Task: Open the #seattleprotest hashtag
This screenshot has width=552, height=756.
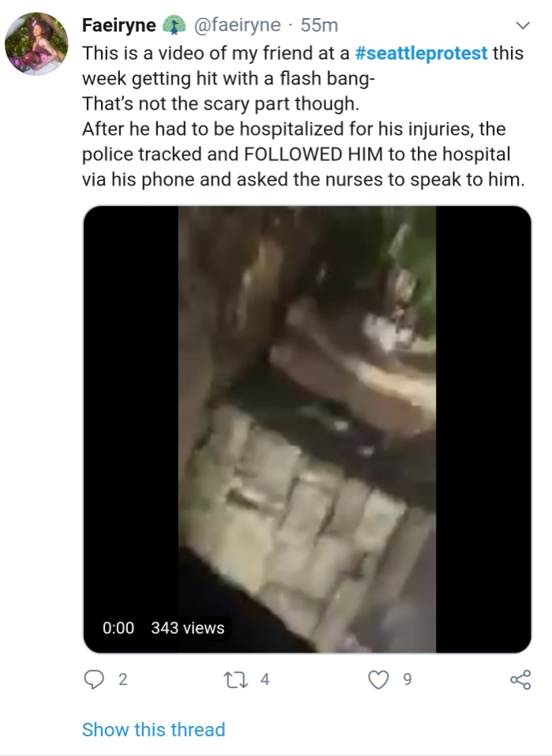Action: [x=421, y=53]
